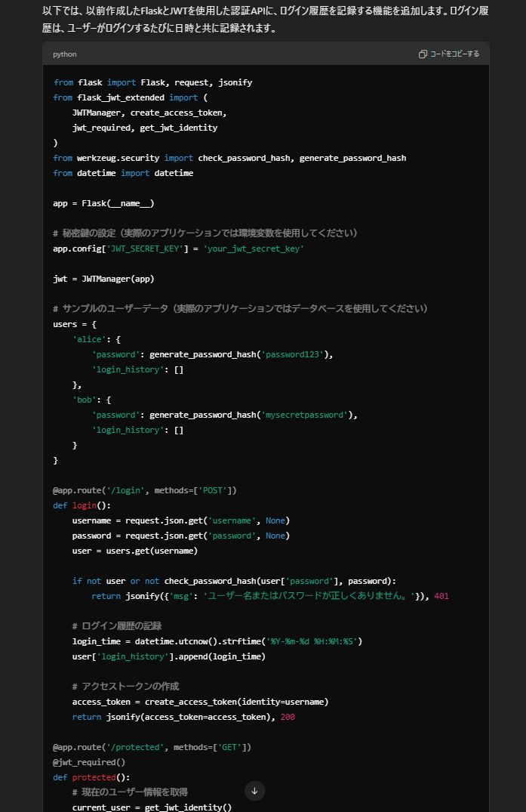Click the # アクセストークンの作成 comment

(125, 687)
